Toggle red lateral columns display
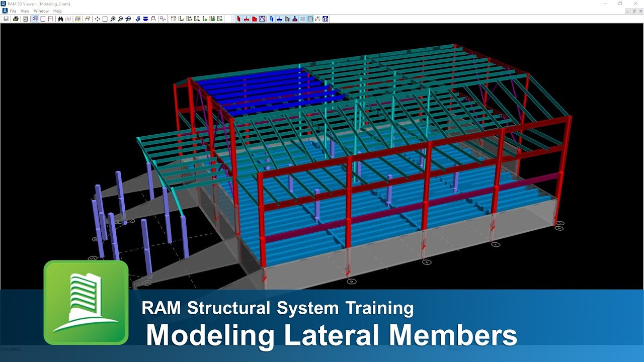The height and width of the screenshot is (362, 644). 238,19
